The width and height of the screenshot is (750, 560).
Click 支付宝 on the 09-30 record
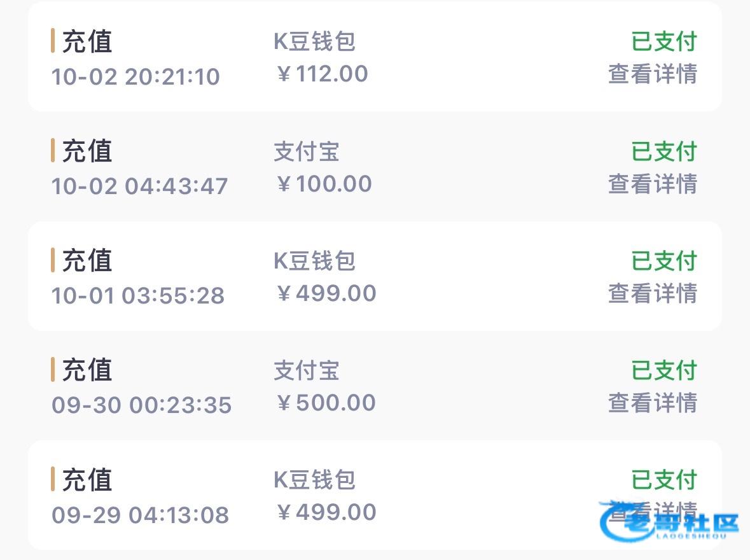(x=307, y=371)
